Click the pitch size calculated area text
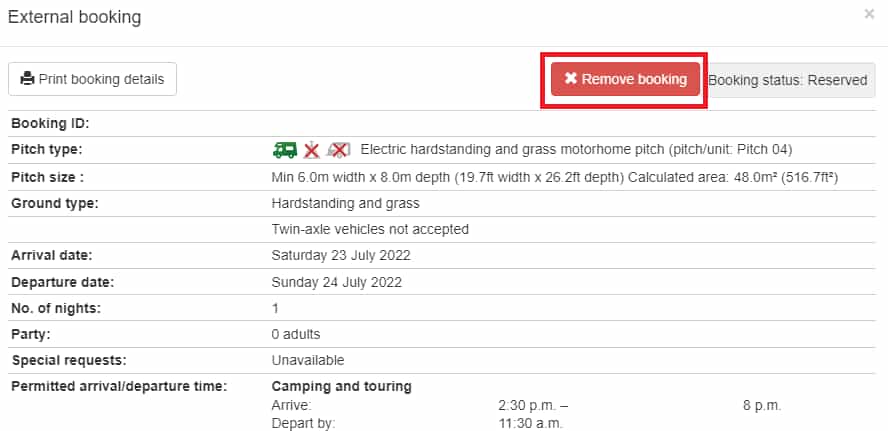This screenshot has height=431, width=888. 733,177
